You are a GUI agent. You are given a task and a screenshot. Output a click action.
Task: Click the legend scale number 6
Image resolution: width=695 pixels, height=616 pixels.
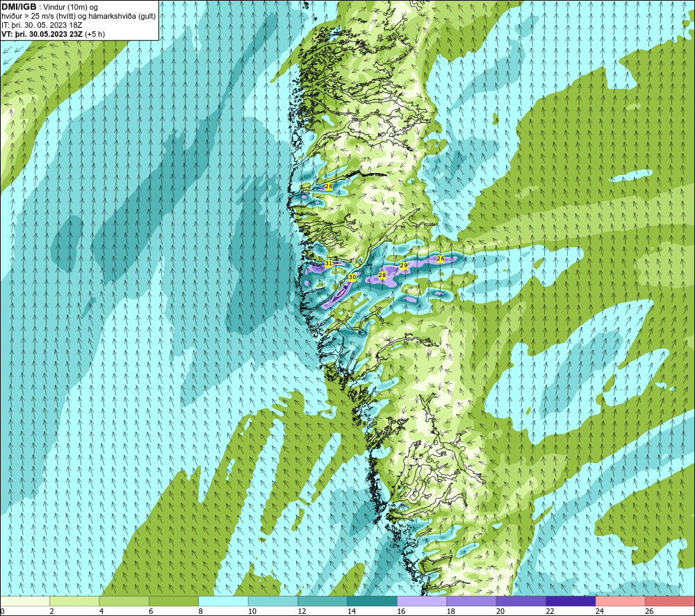[x=151, y=611]
